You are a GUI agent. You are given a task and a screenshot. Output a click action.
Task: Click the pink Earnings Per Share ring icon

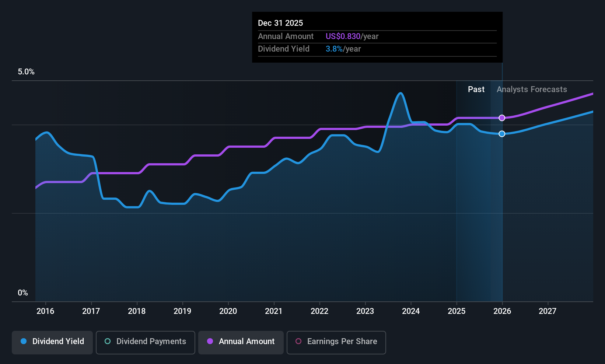point(298,341)
